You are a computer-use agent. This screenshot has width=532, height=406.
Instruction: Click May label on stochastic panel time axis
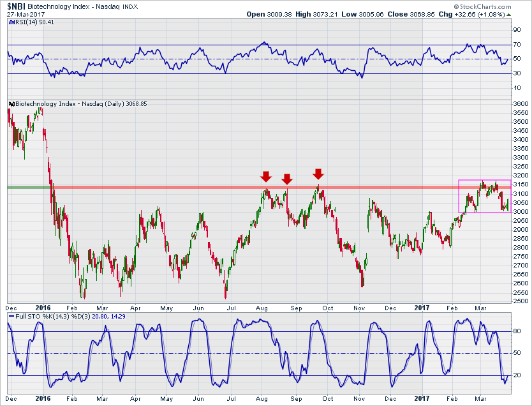(x=166, y=399)
